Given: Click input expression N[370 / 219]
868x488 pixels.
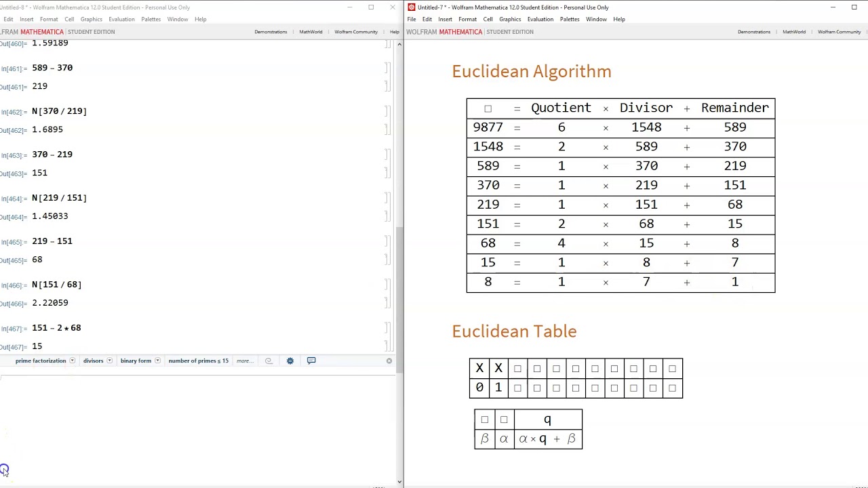Looking at the screenshot, I should point(59,111).
